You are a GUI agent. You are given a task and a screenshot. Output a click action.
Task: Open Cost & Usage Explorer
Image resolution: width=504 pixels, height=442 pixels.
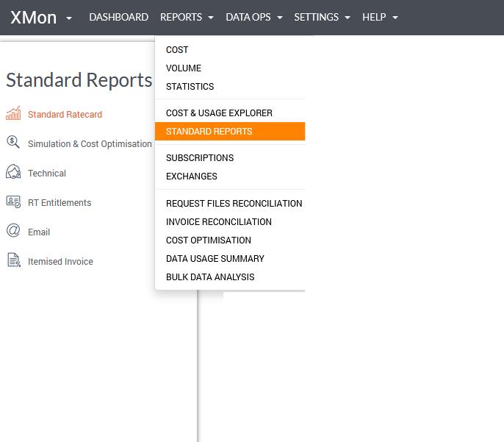pos(219,113)
